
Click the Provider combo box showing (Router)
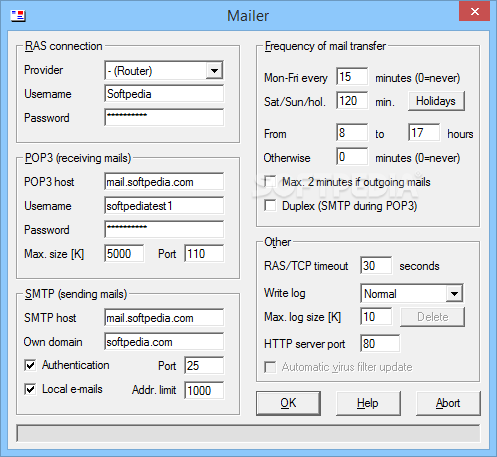[x=164, y=71]
